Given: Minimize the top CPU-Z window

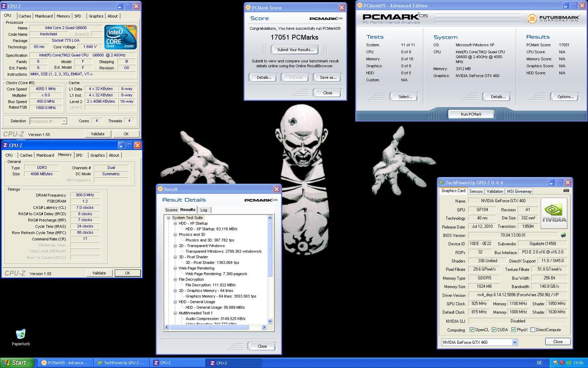Looking at the screenshot, I should point(120,6).
